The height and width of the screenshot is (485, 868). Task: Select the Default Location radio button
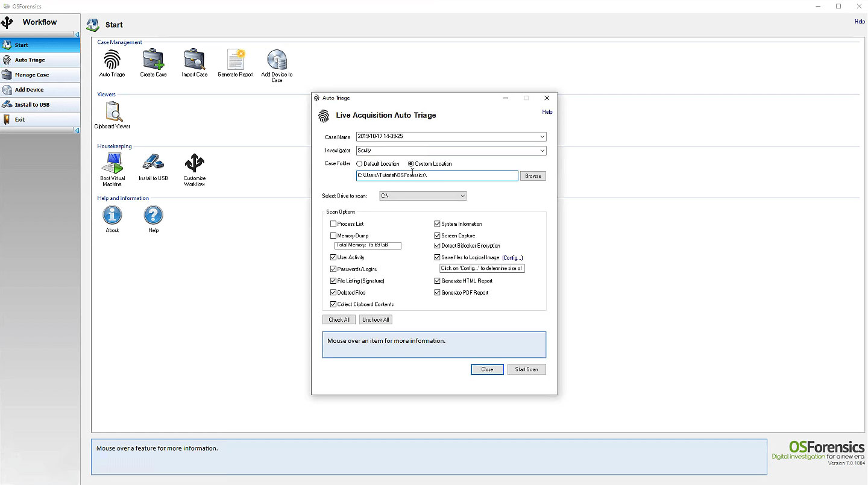360,164
